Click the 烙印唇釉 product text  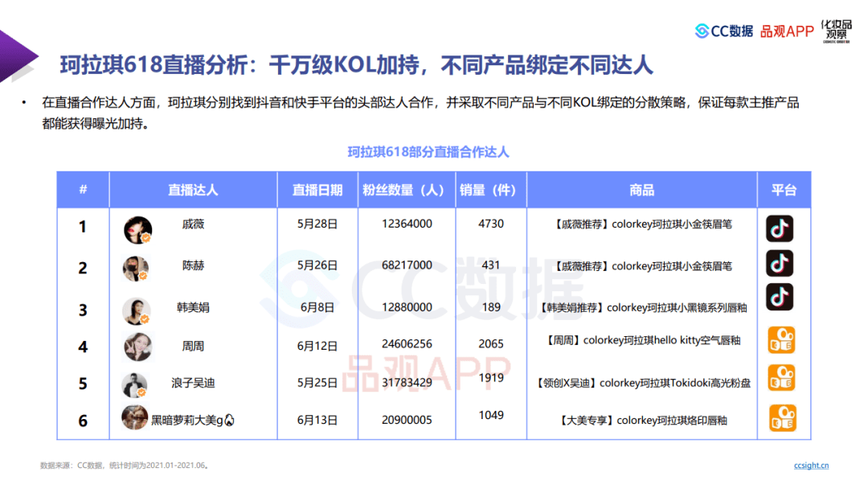642,421
